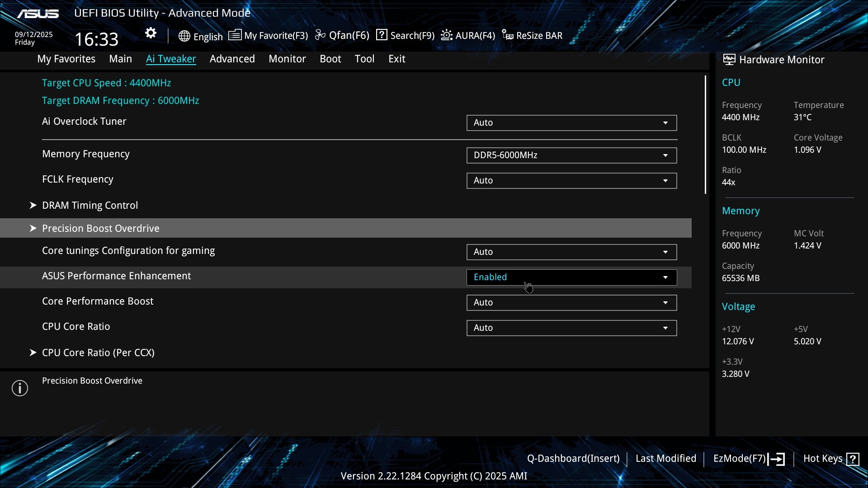Click the settings list scrollbar
Image resolution: width=868 pixels, height=488 pixels.
pos(705,135)
